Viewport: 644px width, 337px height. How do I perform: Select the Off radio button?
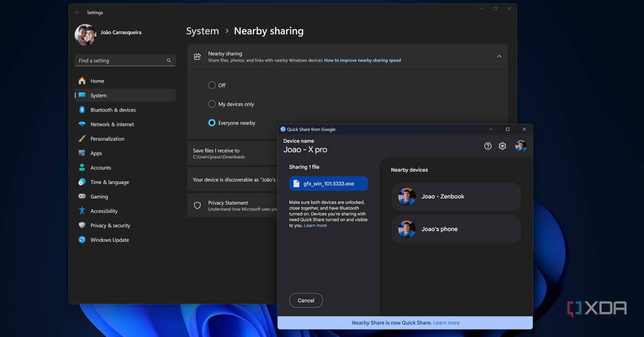click(x=212, y=85)
